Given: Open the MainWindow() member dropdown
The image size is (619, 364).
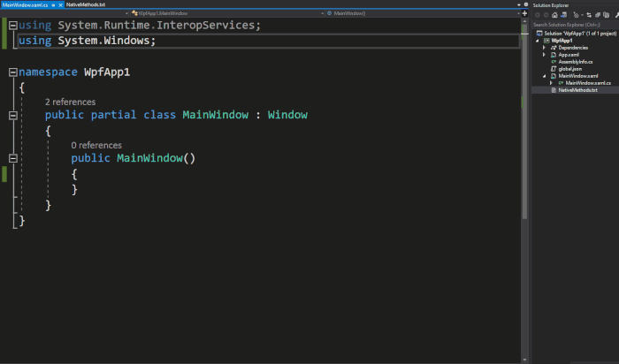Looking at the screenshot, I should 424,13.
